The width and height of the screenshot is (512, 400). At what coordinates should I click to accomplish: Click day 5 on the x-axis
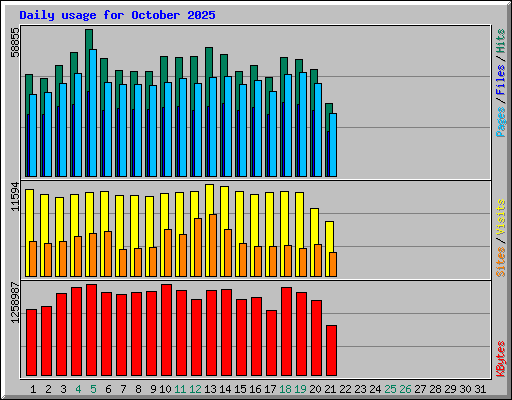93,389
